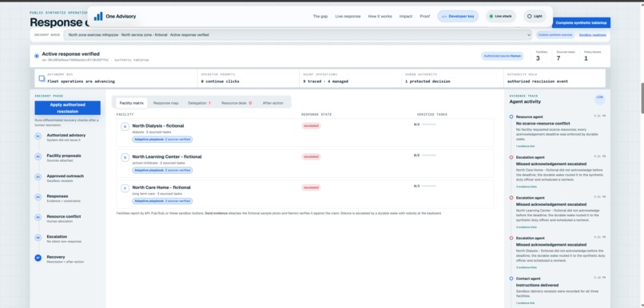Go to Live response nav link
The image size is (644, 308).
(348, 17)
